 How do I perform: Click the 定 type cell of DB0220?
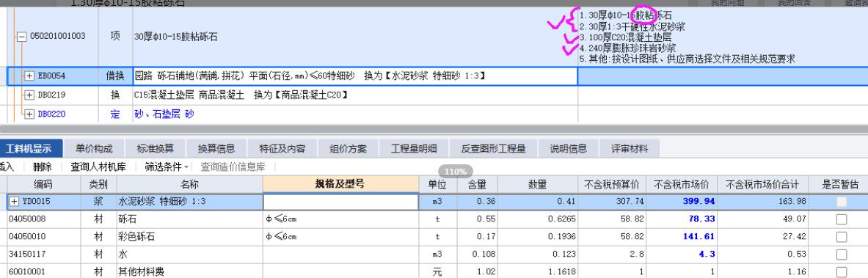coord(115,114)
